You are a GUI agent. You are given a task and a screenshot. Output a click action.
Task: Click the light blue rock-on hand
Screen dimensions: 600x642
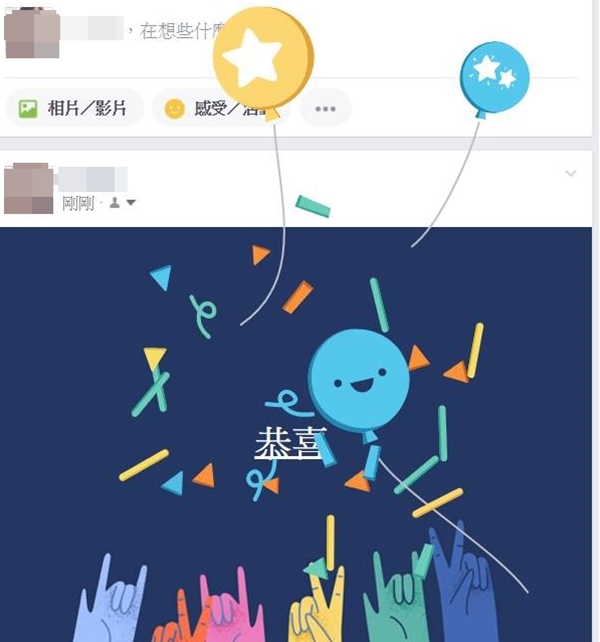(x=113, y=601)
